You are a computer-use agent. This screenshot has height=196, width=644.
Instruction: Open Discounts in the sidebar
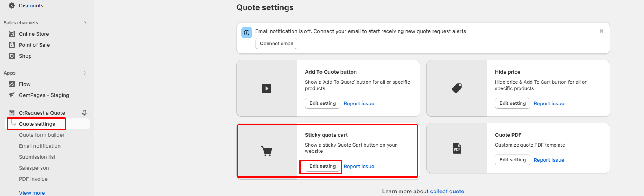(x=31, y=5)
